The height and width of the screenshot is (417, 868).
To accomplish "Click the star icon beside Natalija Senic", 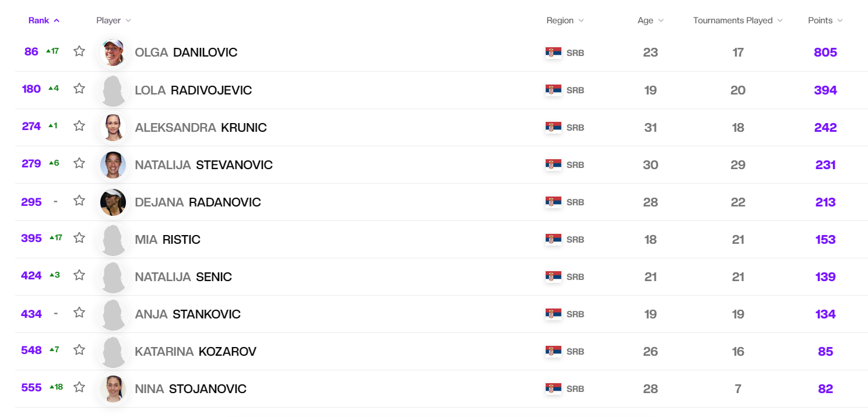I will (79, 275).
